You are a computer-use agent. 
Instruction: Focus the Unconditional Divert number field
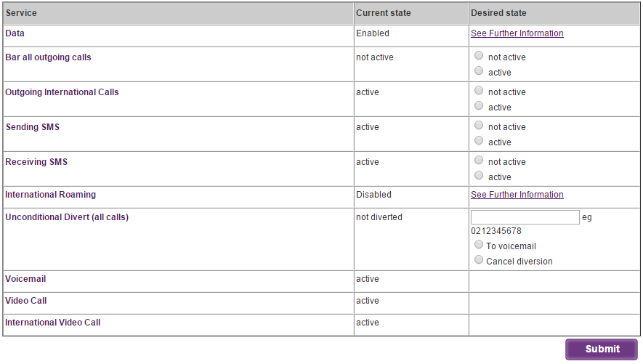pyautogui.click(x=525, y=217)
